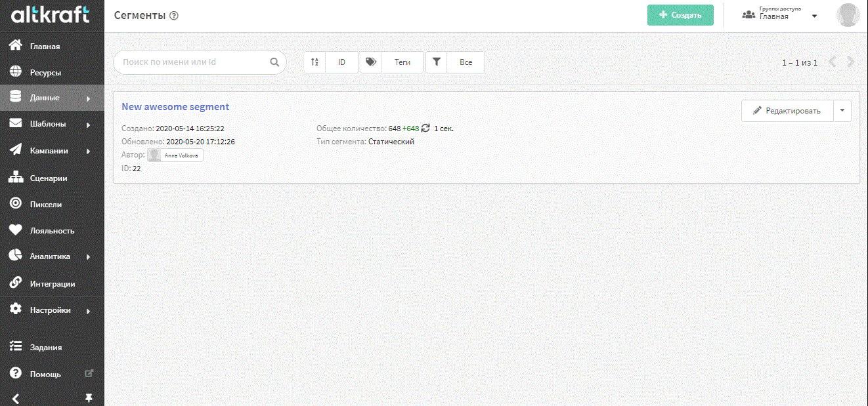Select Сценарии menu item
The image size is (868, 406).
coord(49,178)
